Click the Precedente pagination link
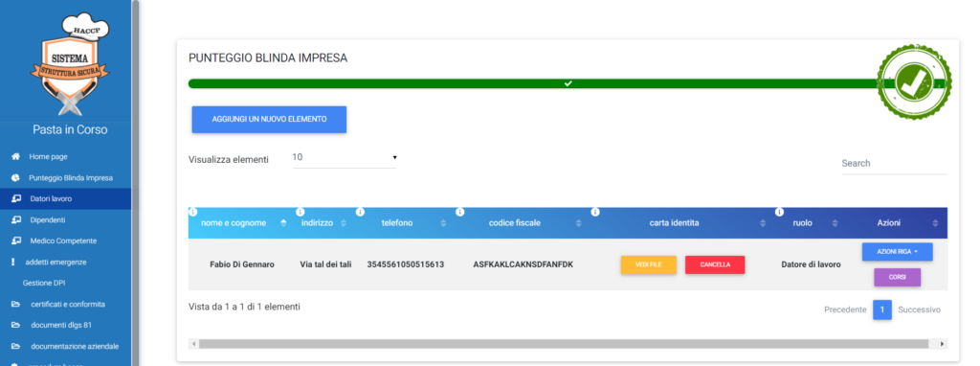This screenshot has width=980, height=366. (845, 309)
